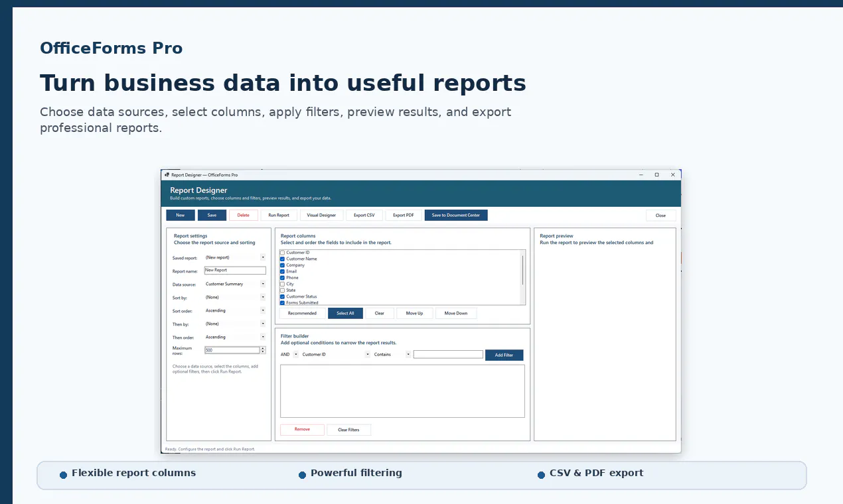
Task: Click the 'Powerful filtering' text
Action: [356, 473]
